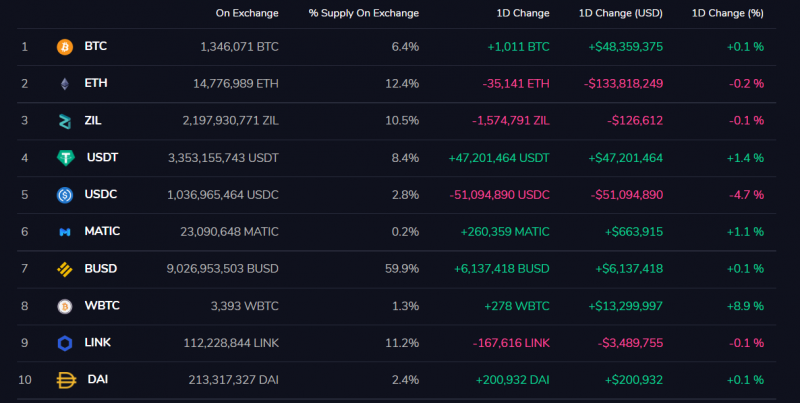Viewport: 800px width, 403px height.
Task: Sort by 1D Change column header
Action: (522, 14)
